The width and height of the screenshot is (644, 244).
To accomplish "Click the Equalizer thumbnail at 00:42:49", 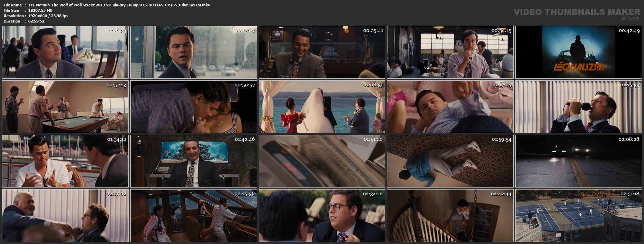I will [x=578, y=52].
